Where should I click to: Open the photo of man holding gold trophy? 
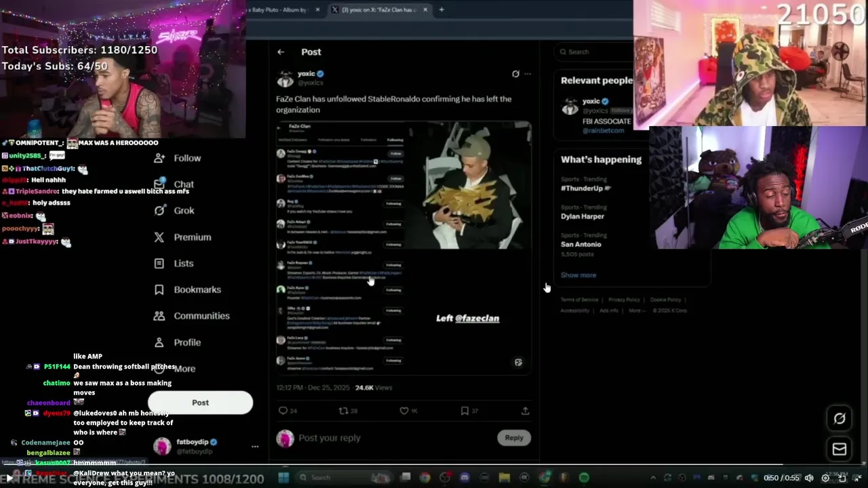click(x=469, y=186)
